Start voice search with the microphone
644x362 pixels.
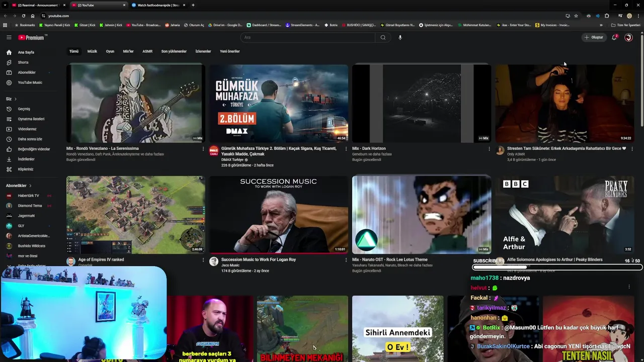click(400, 37)
